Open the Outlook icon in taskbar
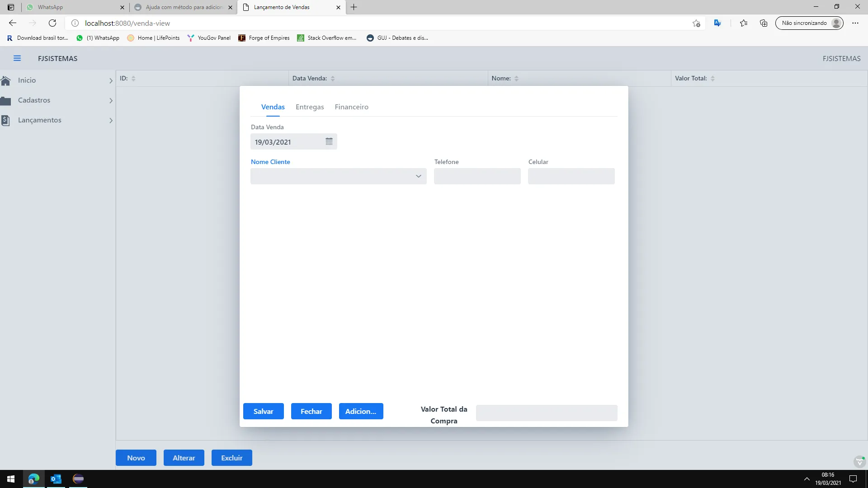 point(56,479)
